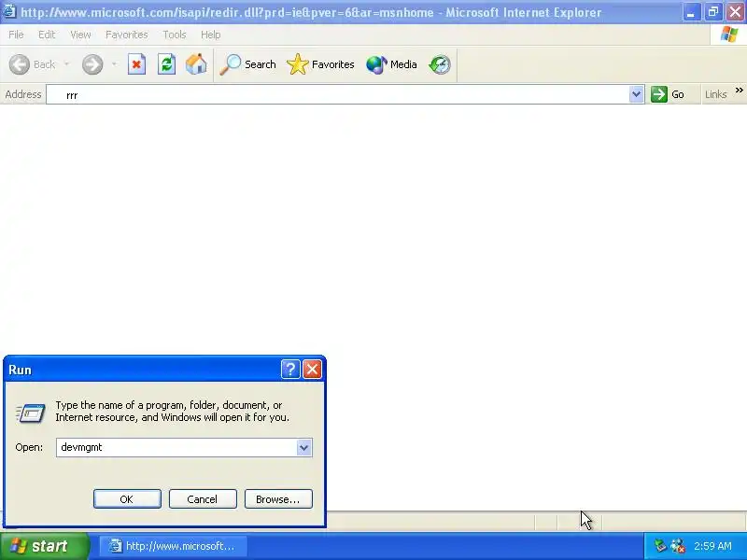Open the Forward history dropdown arrow
The height and width of the screenshot is (560, 747).
pos(114,64)
